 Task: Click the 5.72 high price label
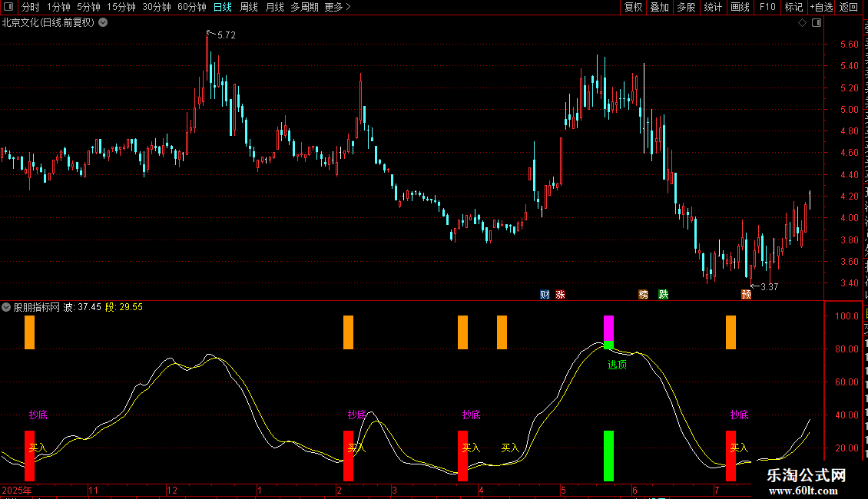[227, 35]
